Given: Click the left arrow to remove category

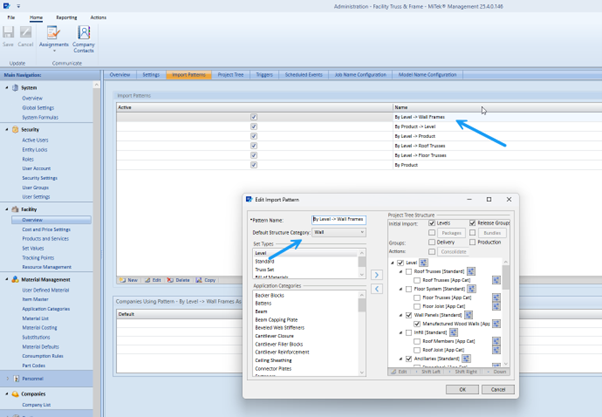Looking at the screenshot, I should (377, 288).
